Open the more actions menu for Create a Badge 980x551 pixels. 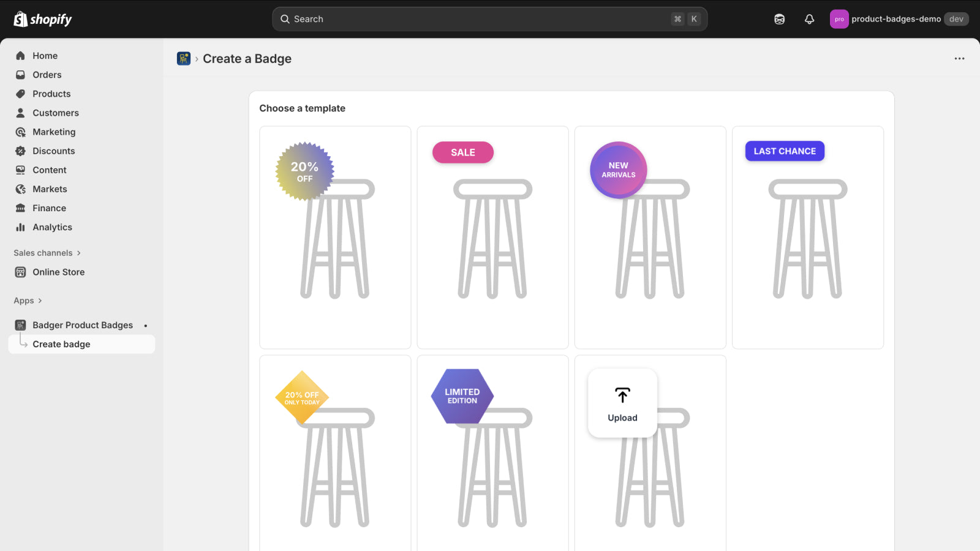point(959,58)
